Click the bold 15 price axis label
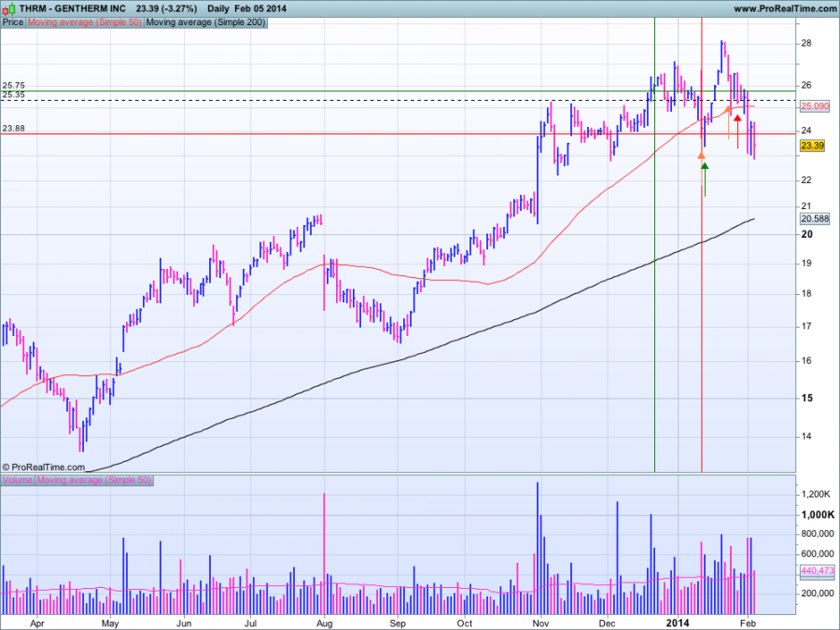The image size is (840, 630). [806, 398]
